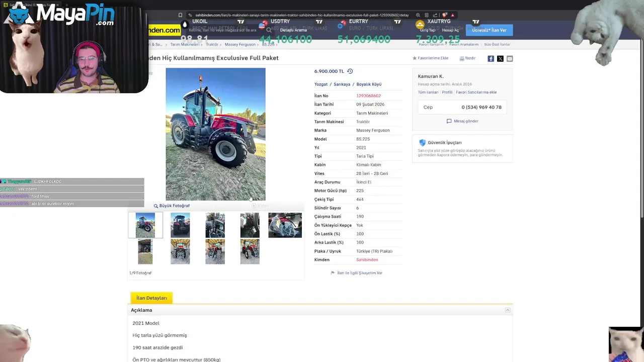Click description line "190 saat arazide gezdi"
The height and width of the screenshot is (362, 644).
[157, 347]
